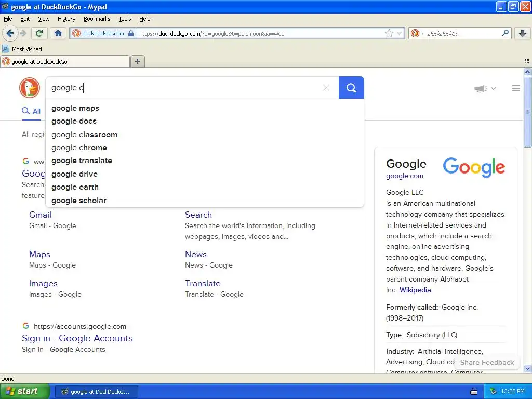
Task: Choose suggestion 'google earth'
Action: click(205, 187)
